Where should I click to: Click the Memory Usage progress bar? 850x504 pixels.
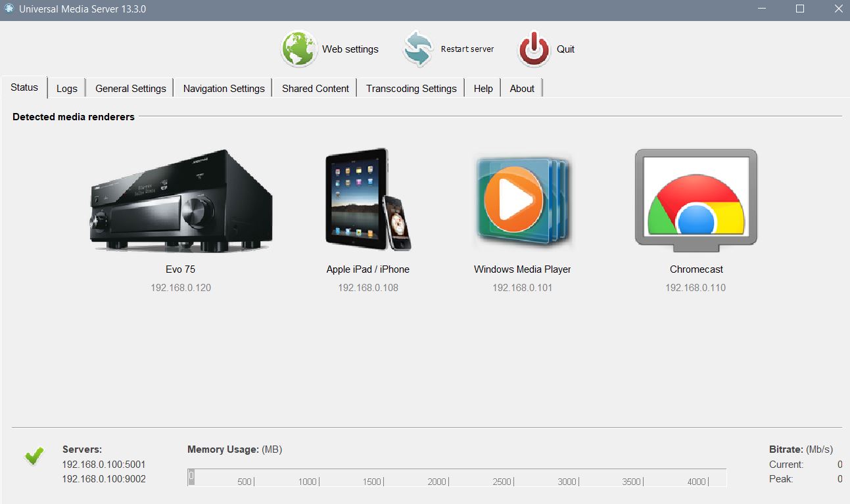click(x=457, y=478)
